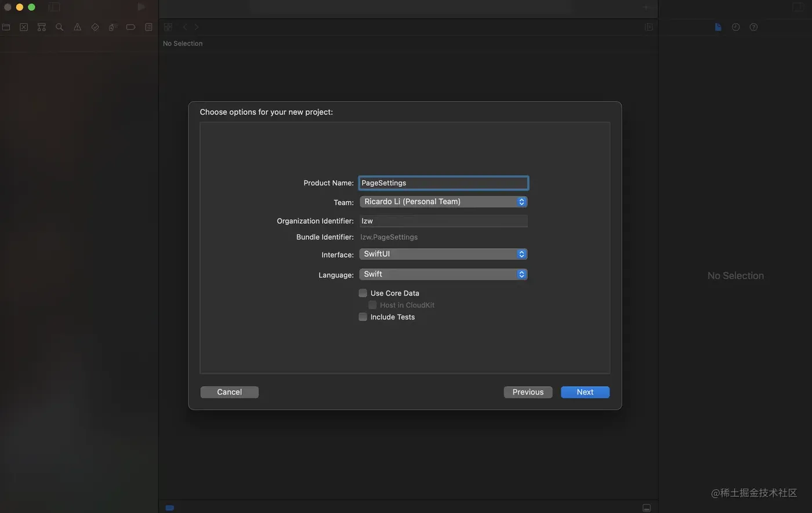The image size is (812, 513).
Task: Click Cancel to dismiss the new project dialog
Action: coord(230,392)
